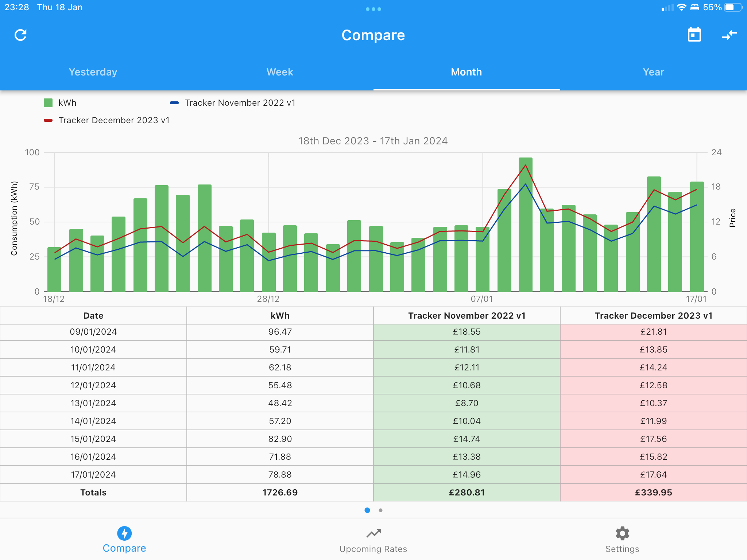
Task: Open the Settings gear icon
Action: (622, 533)
